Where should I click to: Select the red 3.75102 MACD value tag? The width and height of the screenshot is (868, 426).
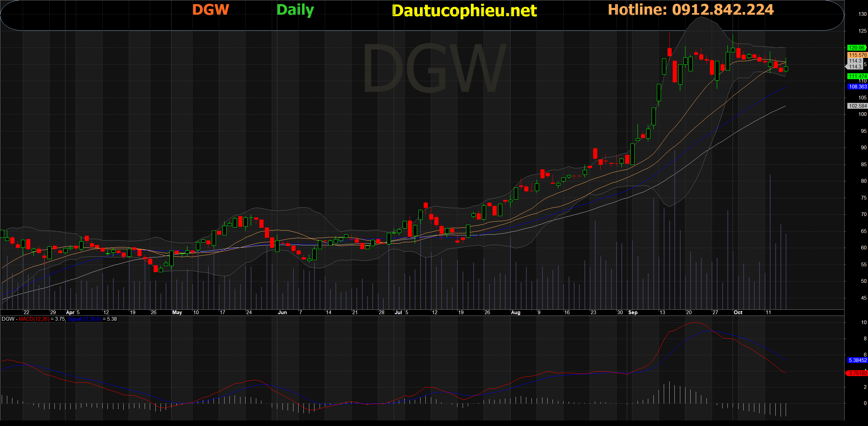[x=857, y=373]
